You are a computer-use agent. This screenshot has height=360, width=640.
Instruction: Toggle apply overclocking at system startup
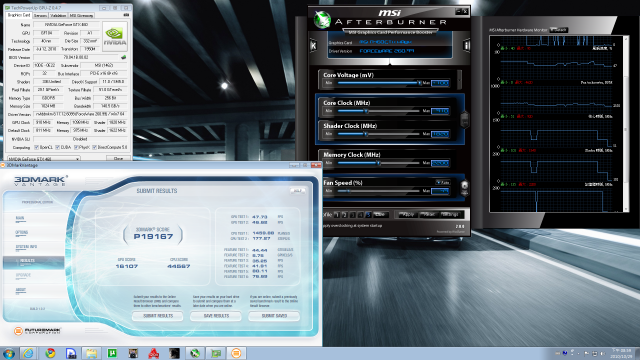353,226
